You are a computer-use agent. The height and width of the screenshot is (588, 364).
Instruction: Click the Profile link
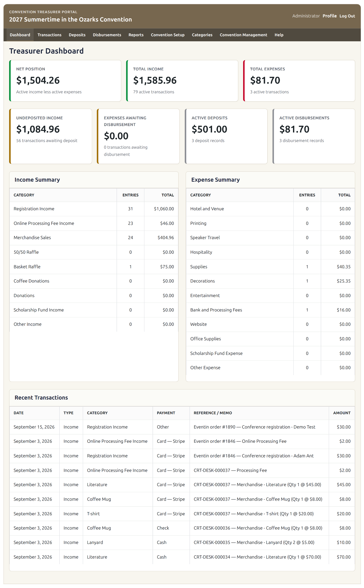pos(330,16)
